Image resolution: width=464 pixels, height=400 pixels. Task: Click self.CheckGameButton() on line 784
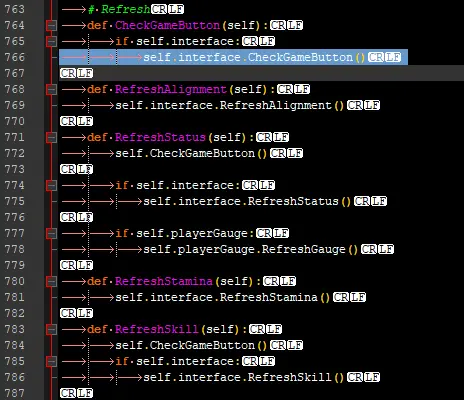(x=191, y=345)
